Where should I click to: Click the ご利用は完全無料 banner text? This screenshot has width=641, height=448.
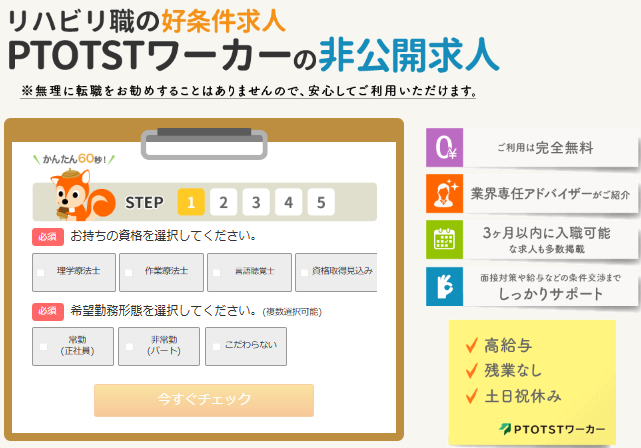(x=545, y=148)
